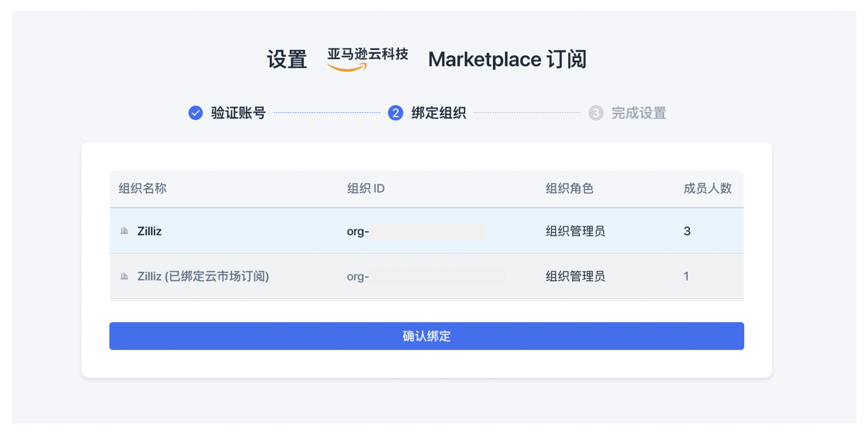The width and height of the screenshot is (868, 434).
Task: Click the 设置 title text
Action: coord(287,59)
